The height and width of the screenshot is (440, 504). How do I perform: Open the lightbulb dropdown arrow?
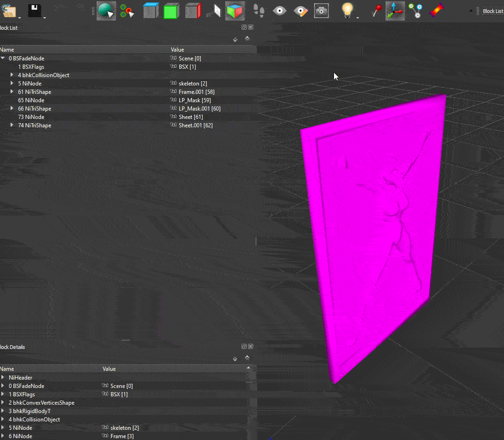(357, 18)
